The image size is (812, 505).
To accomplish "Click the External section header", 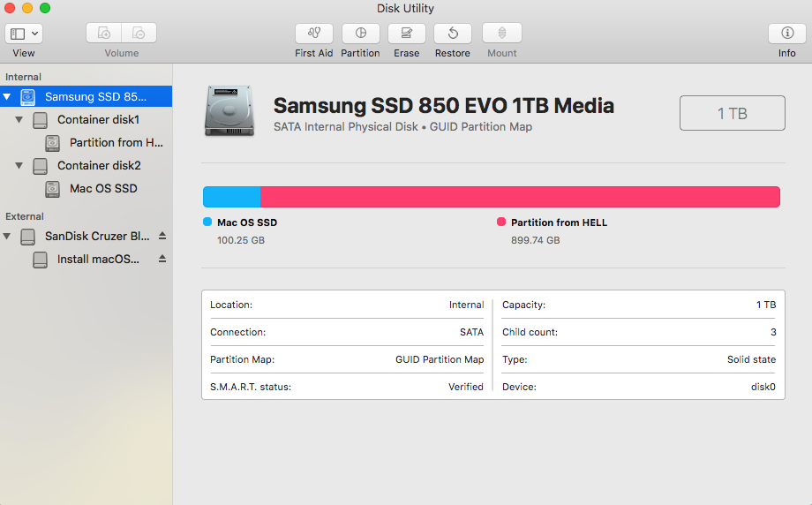I will 25,216.
